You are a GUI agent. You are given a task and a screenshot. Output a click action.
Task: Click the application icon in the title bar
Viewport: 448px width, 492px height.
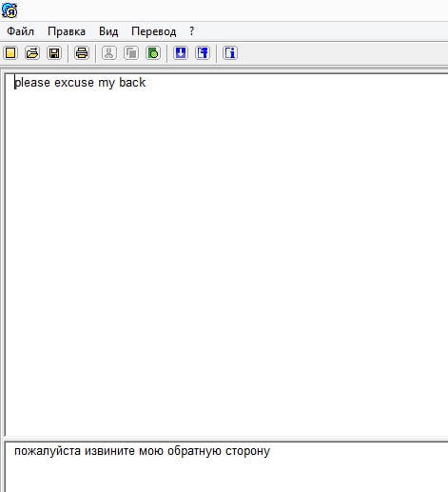[10, 10]
